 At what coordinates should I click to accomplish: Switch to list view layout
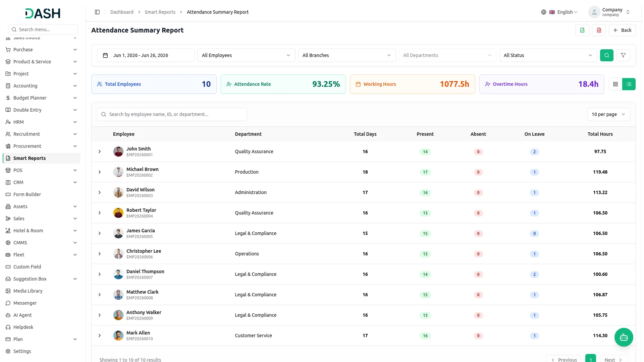click(x=629, y=84)
